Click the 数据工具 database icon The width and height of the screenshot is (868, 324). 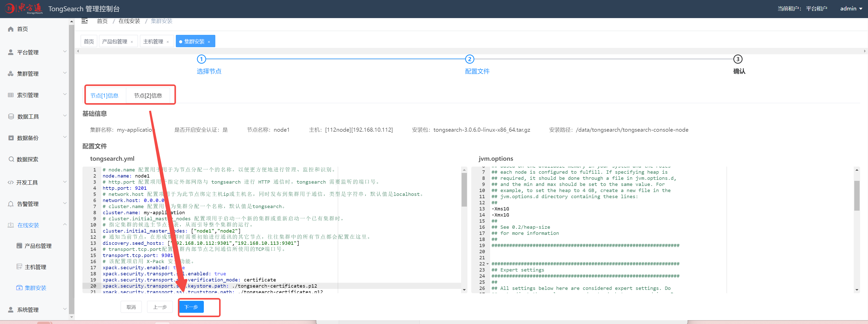(11, 116)
